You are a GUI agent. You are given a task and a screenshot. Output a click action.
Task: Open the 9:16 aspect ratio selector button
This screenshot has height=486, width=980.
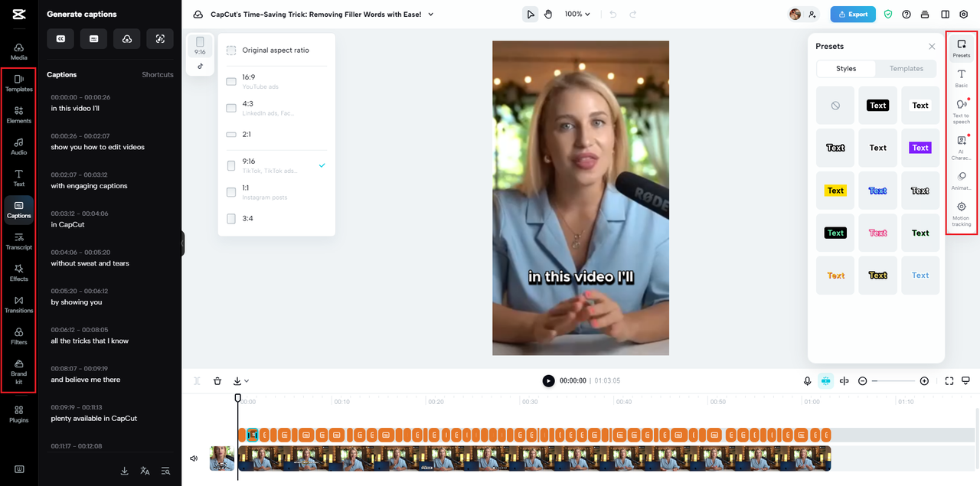tap(200, 46)
